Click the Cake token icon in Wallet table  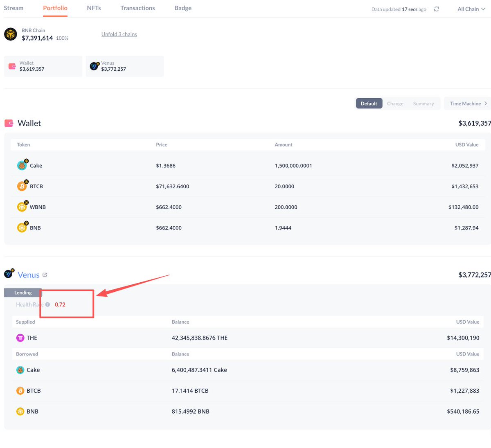(22, 165)
